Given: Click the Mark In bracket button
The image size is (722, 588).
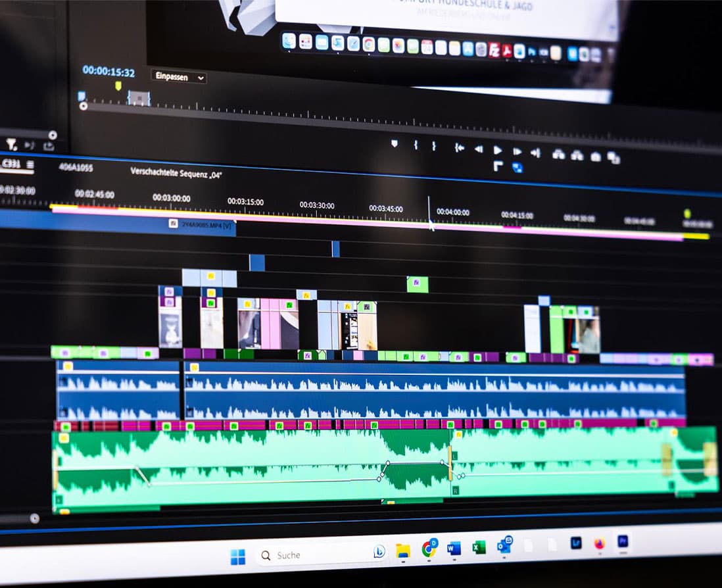Looking at the screenshot, I should tap(416, 145).
